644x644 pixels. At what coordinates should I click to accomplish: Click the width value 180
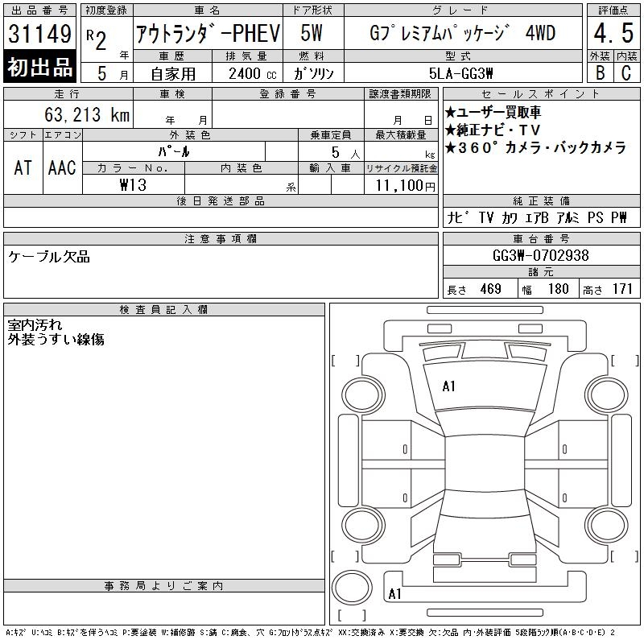tap(558, 289)
